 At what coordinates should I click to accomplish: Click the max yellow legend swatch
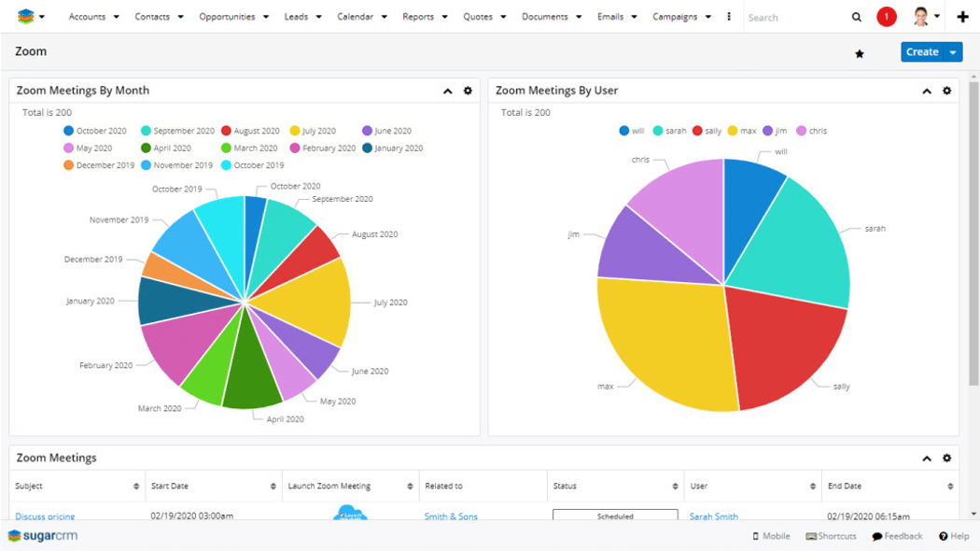[x=733, y=131]
